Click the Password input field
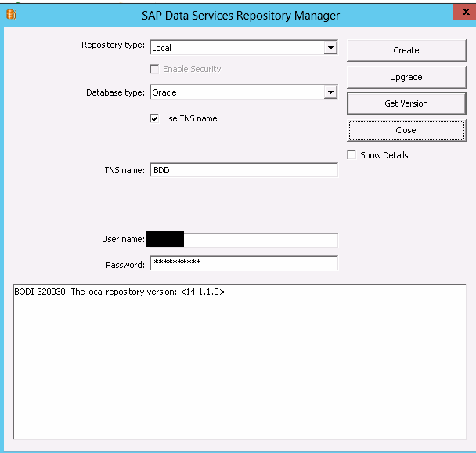 pos(243,263)
